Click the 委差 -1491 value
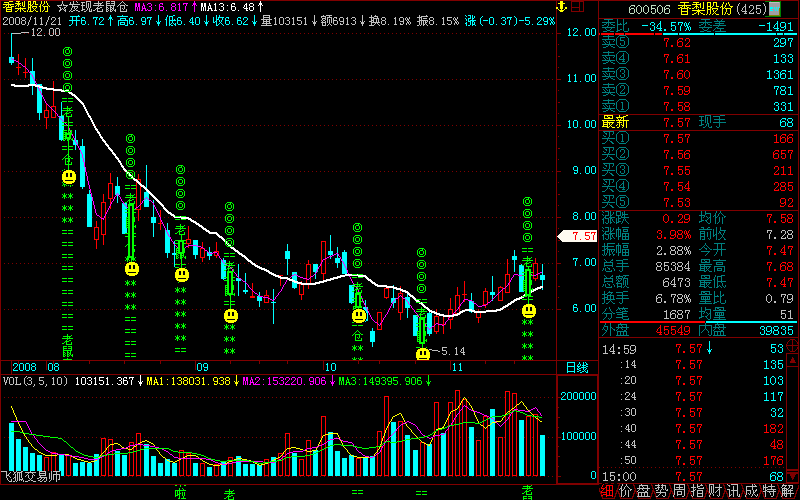800x500 pixels. pos(776,27)
